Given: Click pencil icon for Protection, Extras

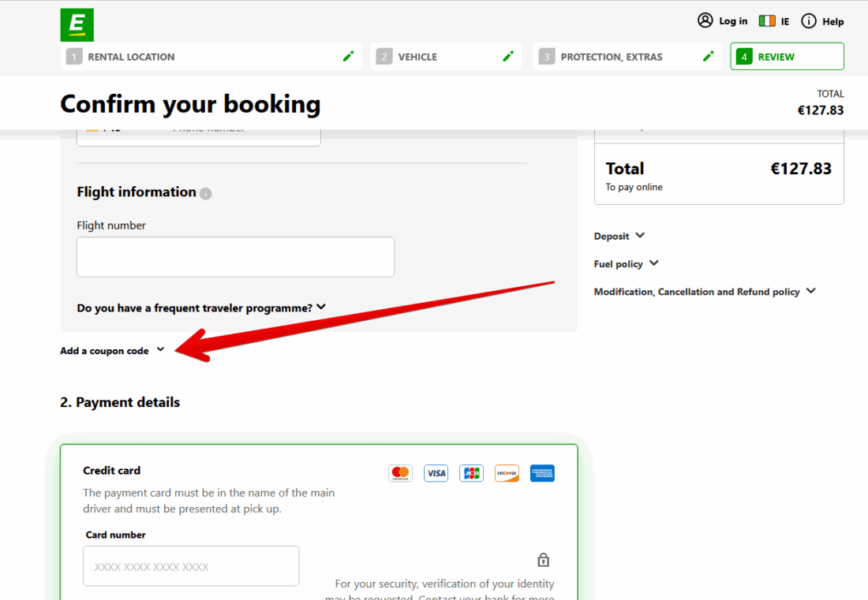Looking at the screenshot, I should point(708,57).
